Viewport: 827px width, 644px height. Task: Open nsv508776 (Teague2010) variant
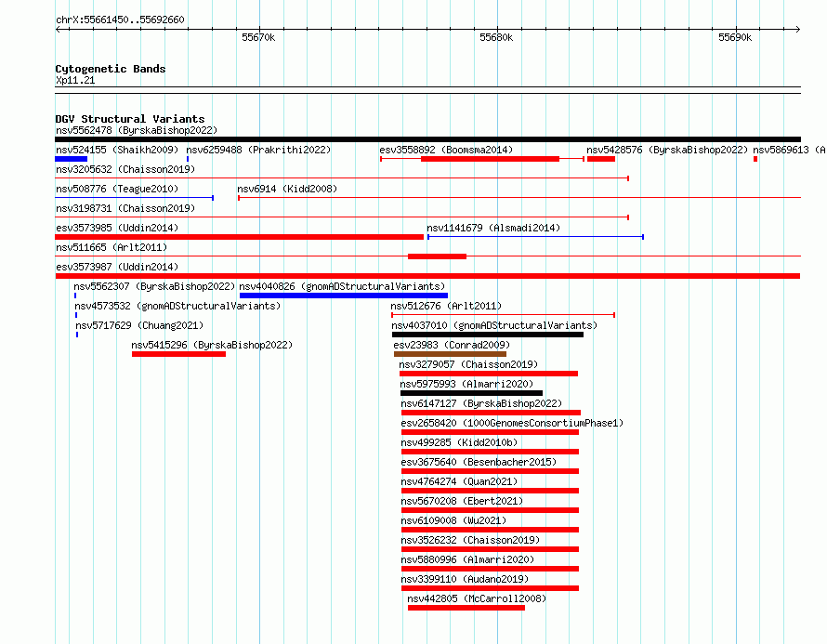[117, 189]
